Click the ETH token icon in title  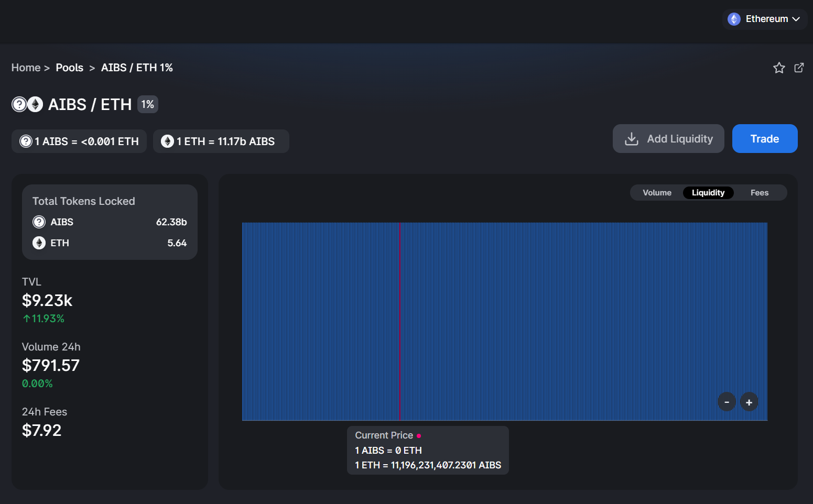tap(35, 104)
